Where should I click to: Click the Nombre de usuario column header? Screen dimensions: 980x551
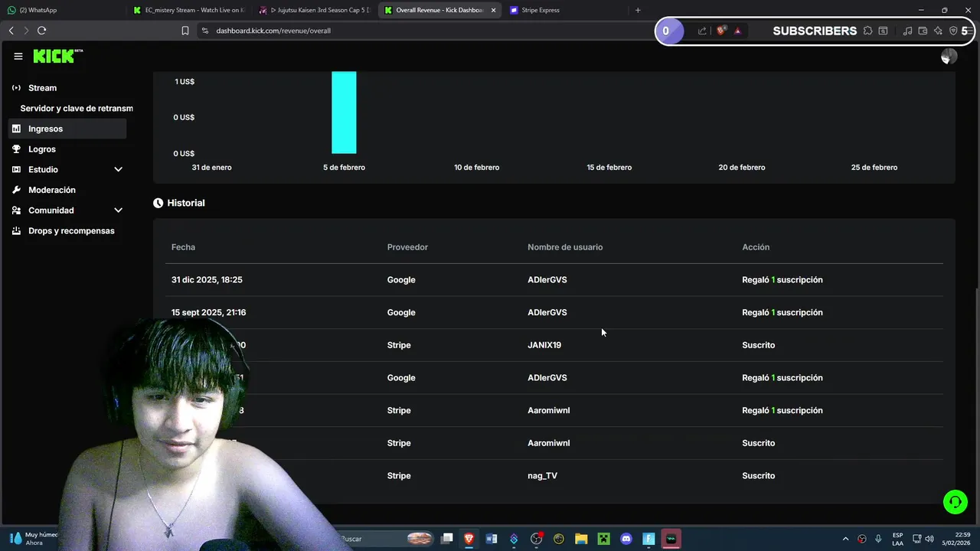coord(565,247)
